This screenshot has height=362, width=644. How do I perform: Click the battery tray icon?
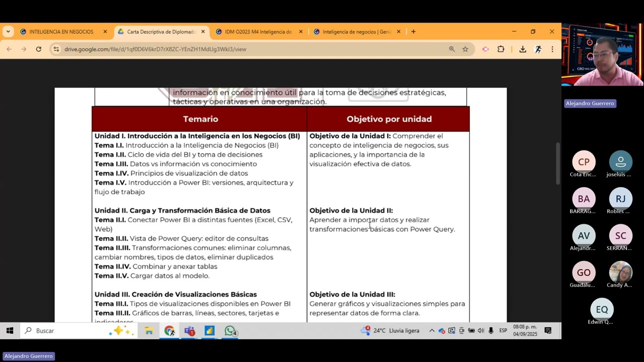point(471,331)
